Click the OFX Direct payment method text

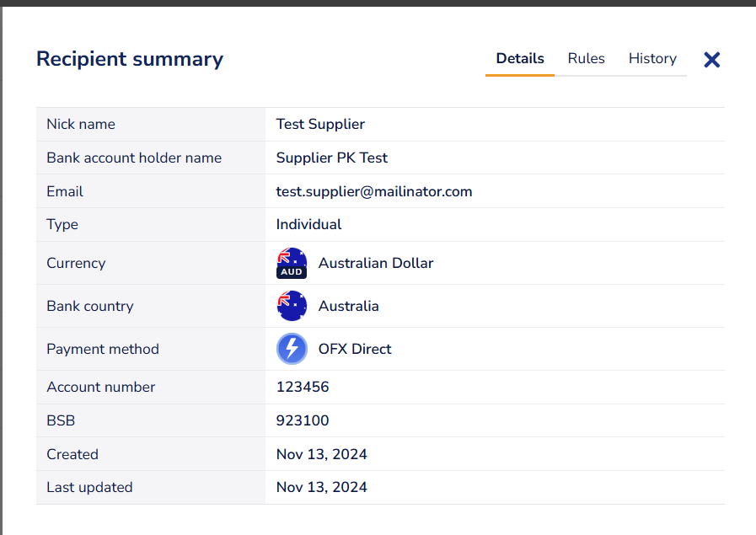355,349
